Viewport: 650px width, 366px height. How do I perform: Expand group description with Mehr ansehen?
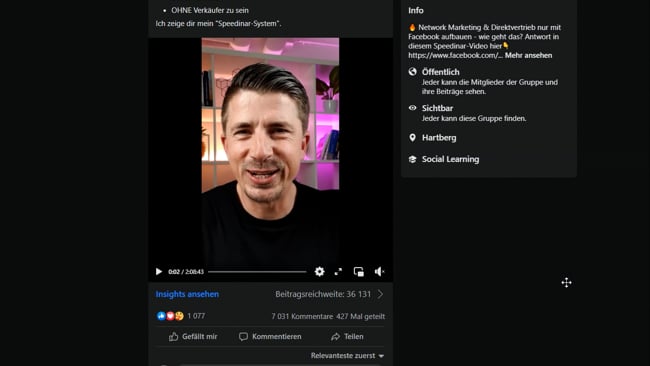coord(528,56)
